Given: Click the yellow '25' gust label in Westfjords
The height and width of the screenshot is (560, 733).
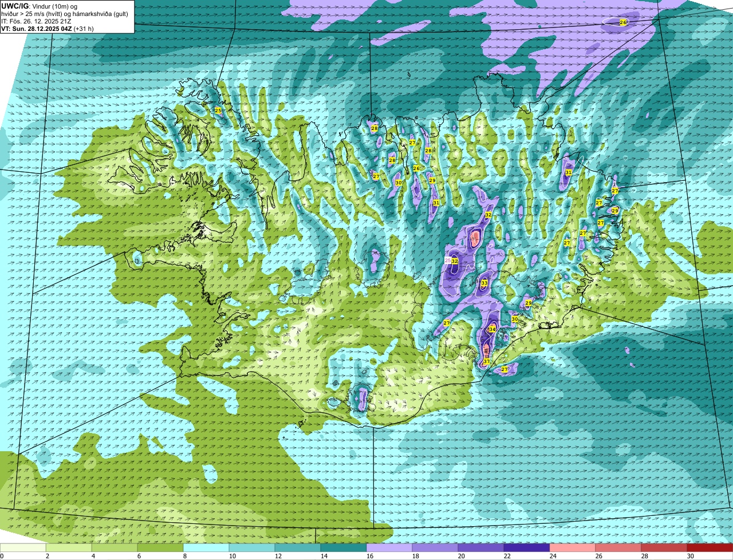Looking at the screenshot, I should (218, 110).
